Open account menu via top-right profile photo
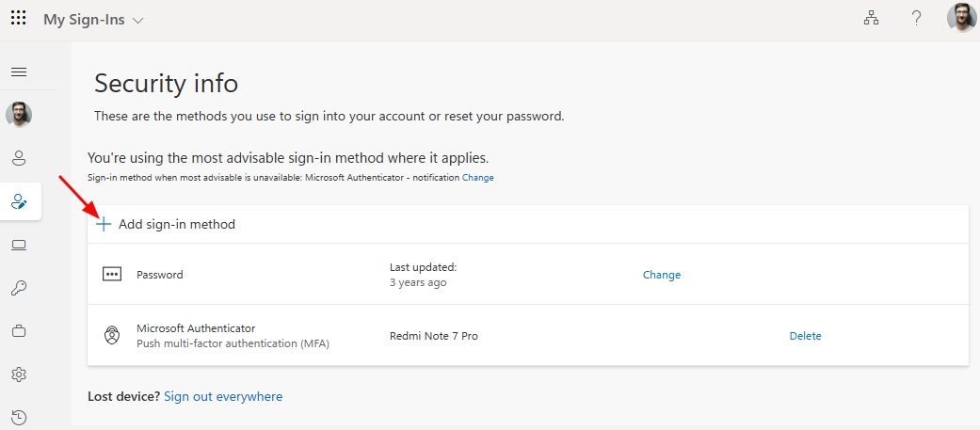Screen dimensions: 980x430 tap(961, 19)
